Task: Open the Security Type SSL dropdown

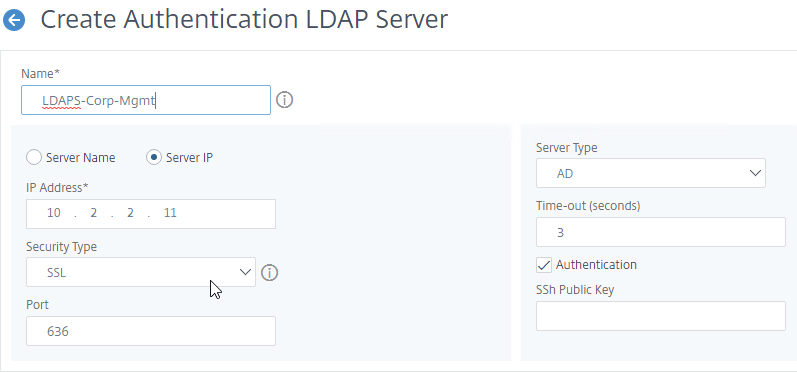Action: pos(141,272)
